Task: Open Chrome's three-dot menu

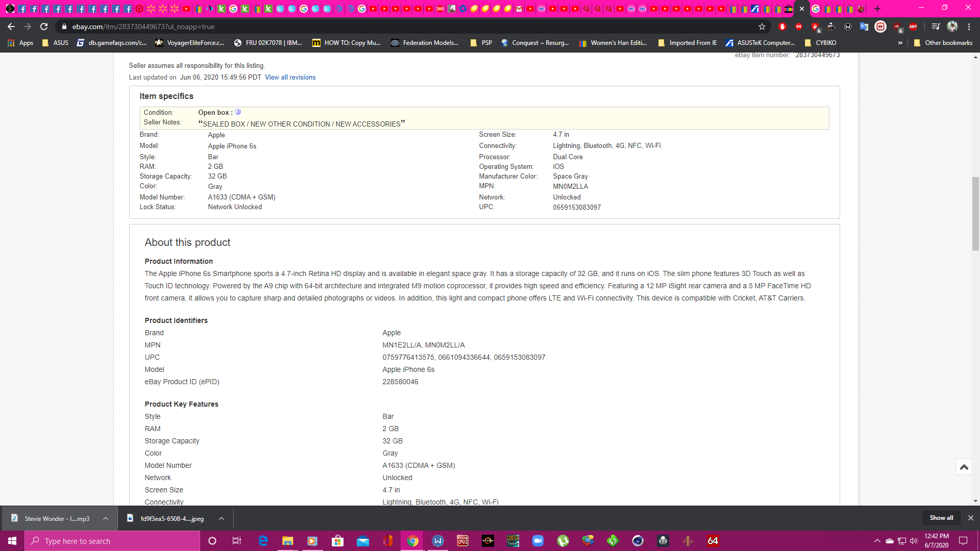Action: click(x=969, y=27)
